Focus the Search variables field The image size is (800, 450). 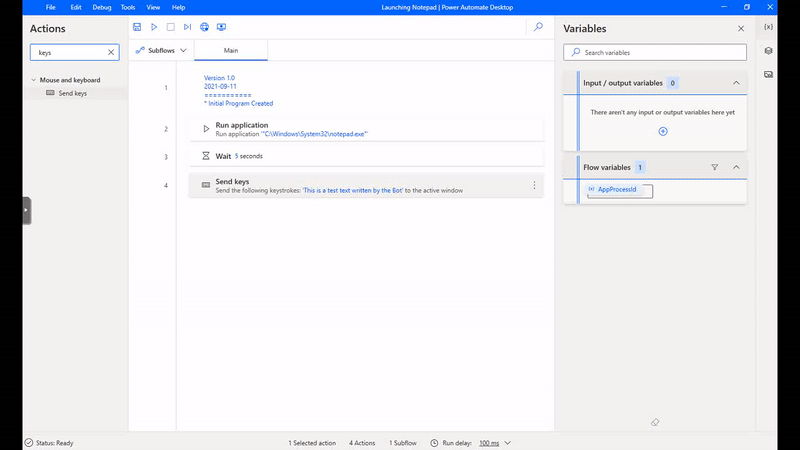pyautogui.click(x=655, y=52)
